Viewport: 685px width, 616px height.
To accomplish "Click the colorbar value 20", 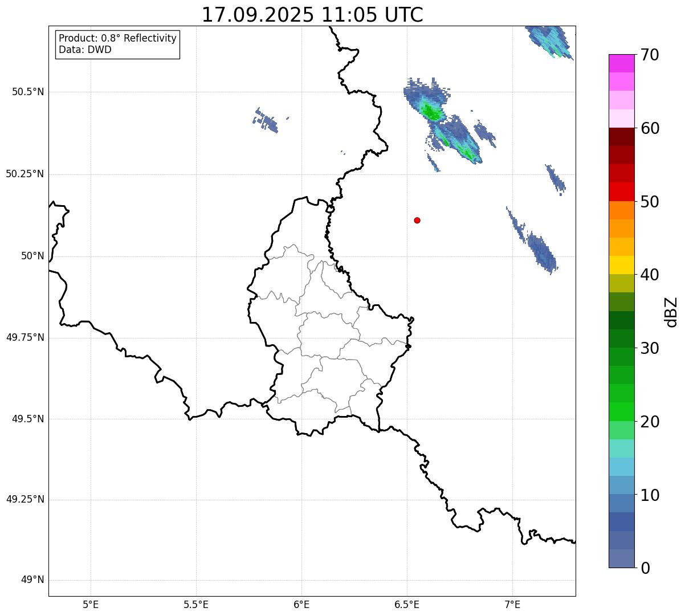I will [650, 422].
